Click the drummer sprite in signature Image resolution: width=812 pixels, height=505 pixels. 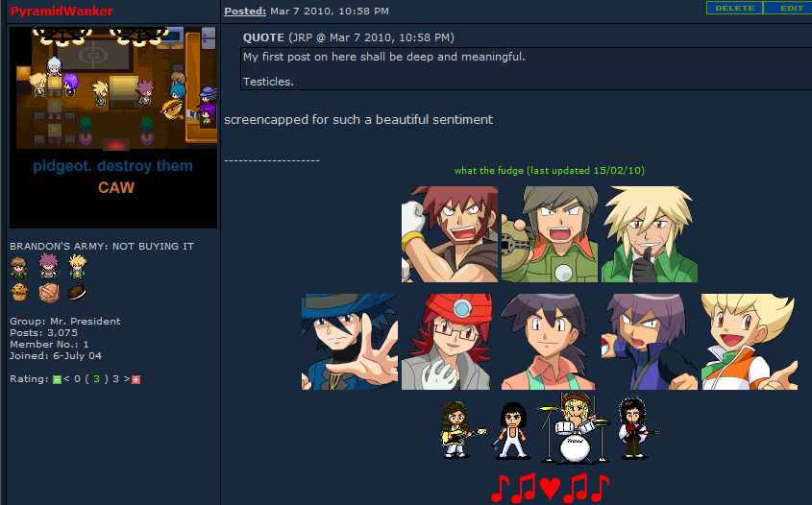point(574,427)
